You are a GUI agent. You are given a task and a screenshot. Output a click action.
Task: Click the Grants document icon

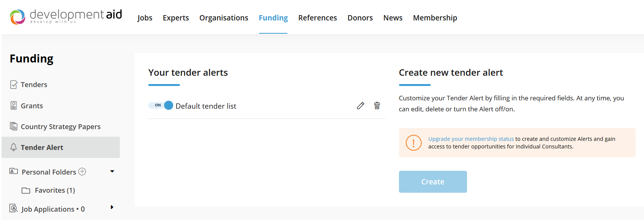(x=14, y=106)
